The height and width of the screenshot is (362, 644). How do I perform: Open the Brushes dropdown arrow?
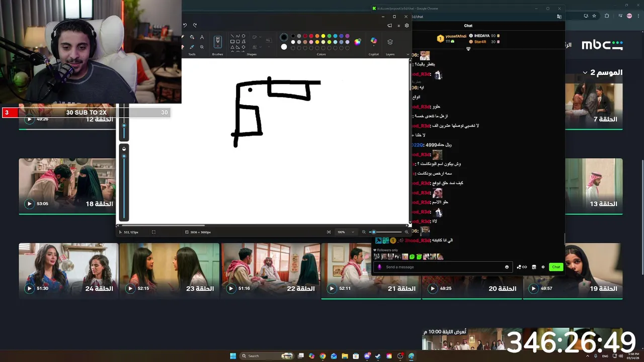[217, 46]
